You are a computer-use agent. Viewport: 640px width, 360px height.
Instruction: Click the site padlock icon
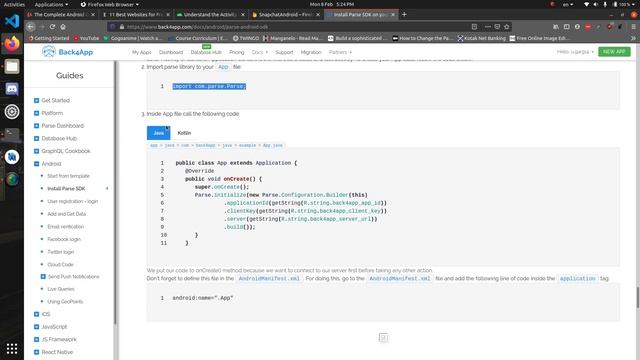(122, 27)
